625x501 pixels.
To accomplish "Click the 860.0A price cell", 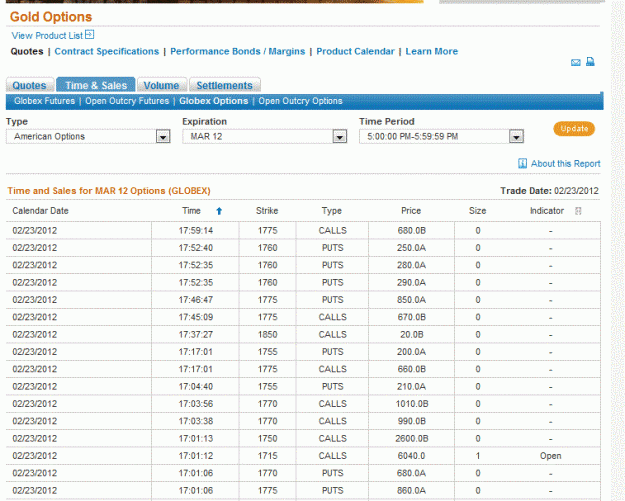I will pyautogui.click(x=411, y=491).
